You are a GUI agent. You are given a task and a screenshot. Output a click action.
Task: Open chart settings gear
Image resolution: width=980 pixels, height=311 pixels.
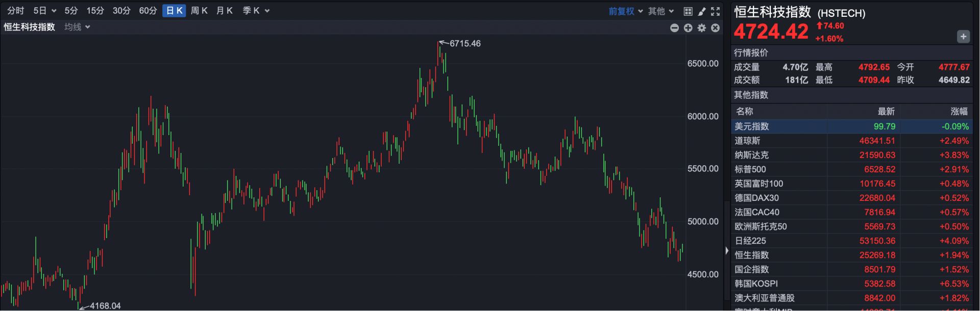702,28
